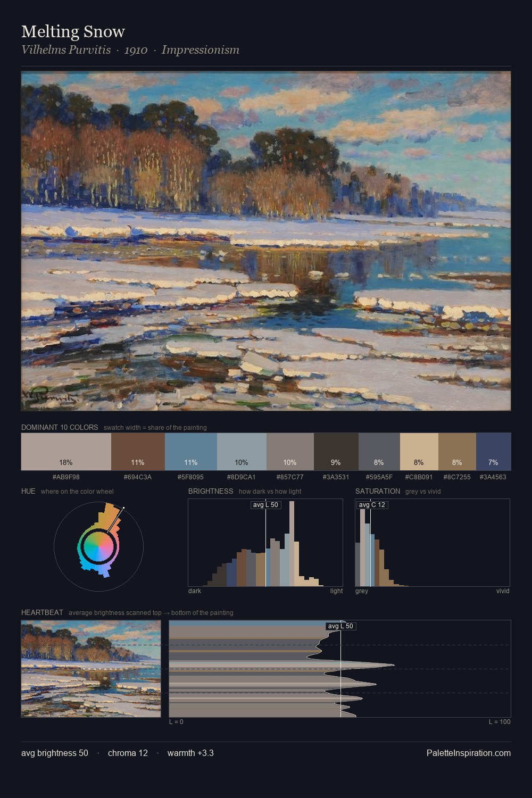This screenshot has width=532, height=798.
Task: Click the Melting Snow title
Action: click(73, 31)
